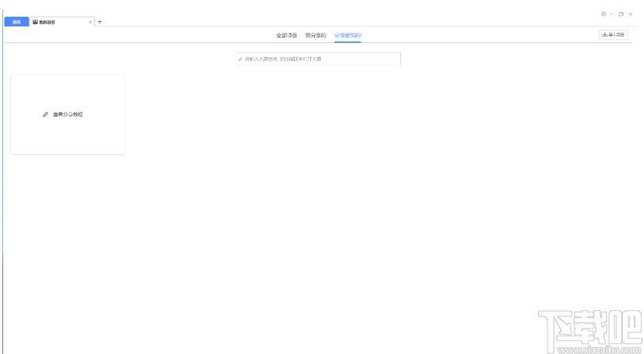Screen dimensions: 644x354
Task: Click the 下载吧 watermark logo
Action: (590, 332)
